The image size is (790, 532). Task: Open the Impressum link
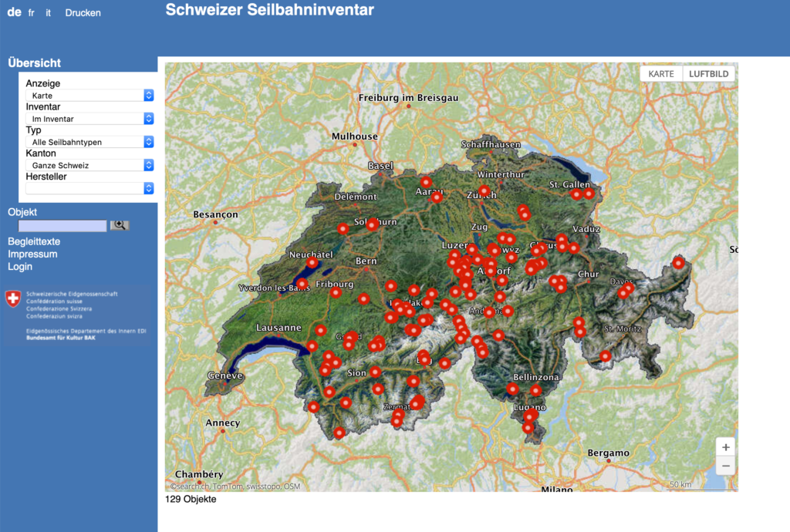coord(32,254)
